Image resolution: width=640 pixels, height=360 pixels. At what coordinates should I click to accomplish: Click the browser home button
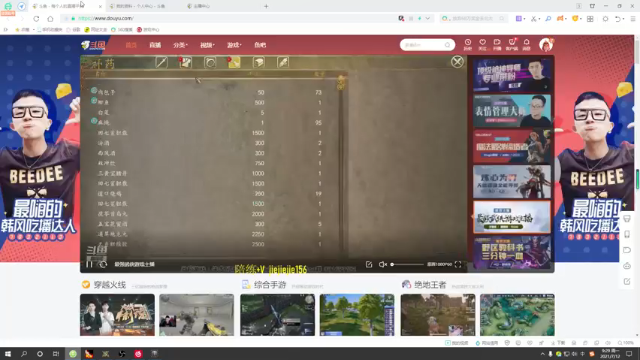50,18
